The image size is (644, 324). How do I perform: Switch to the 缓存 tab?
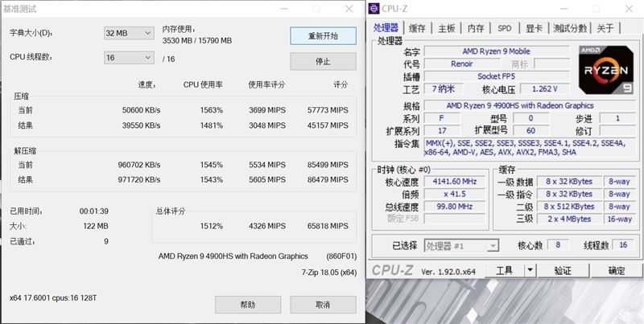[x=417, y=28]
